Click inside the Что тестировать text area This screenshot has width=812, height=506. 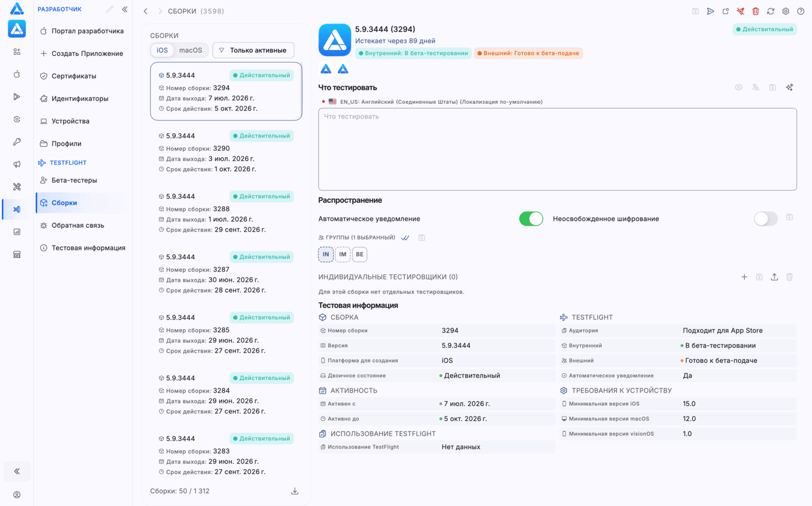[557, 149]
